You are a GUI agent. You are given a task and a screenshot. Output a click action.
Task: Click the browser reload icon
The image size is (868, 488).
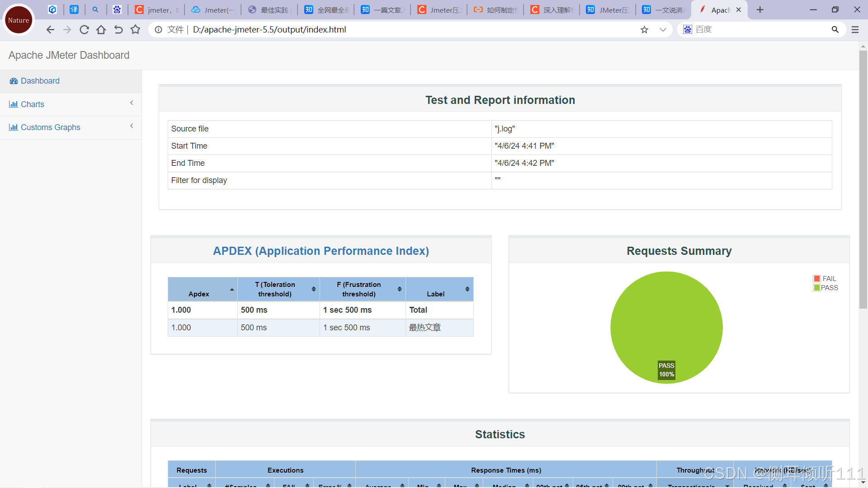[84, 30]
